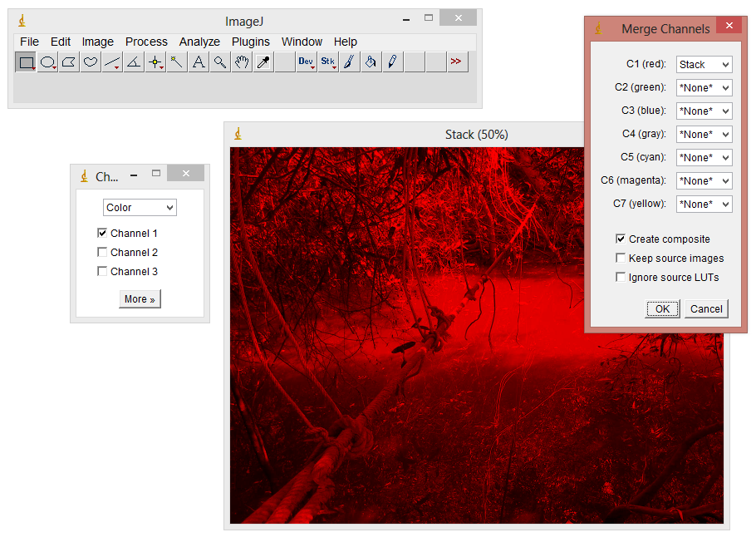Check the Keep source images option
756x542 pixels.
click(620, 258)
